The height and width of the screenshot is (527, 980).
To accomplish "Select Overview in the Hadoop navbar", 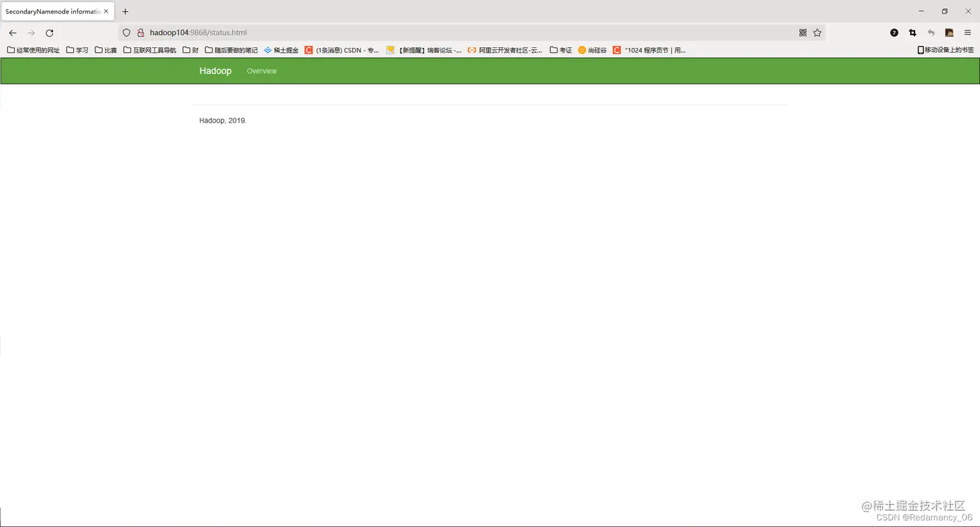I will tap(262, 71).
